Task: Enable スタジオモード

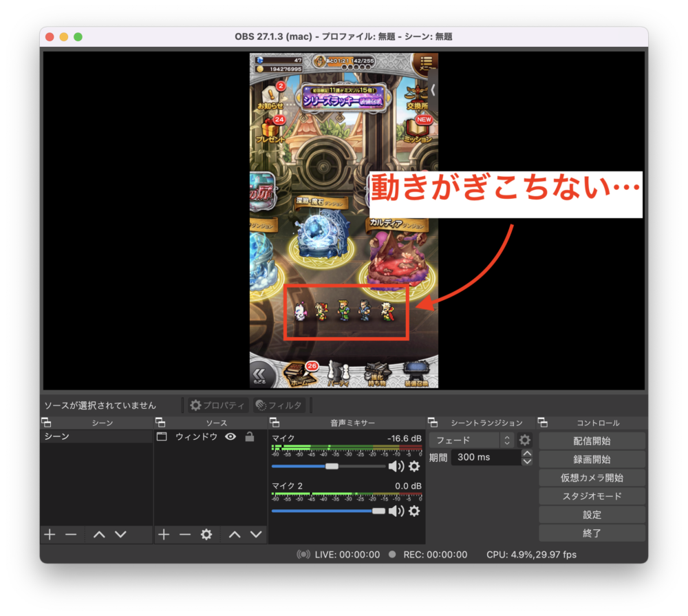Action: pyautogui.click(x=592, y=496)
